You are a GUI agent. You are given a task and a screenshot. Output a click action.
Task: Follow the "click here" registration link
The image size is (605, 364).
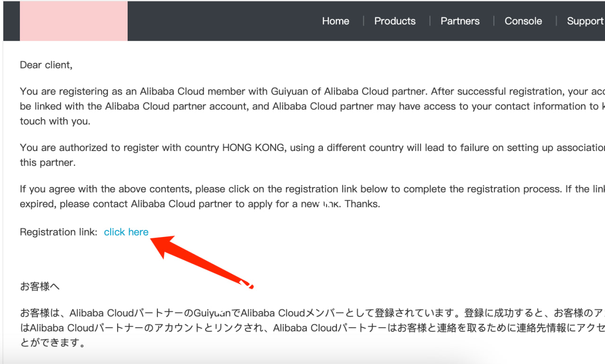pyautogui.click(x=126, y=232)
